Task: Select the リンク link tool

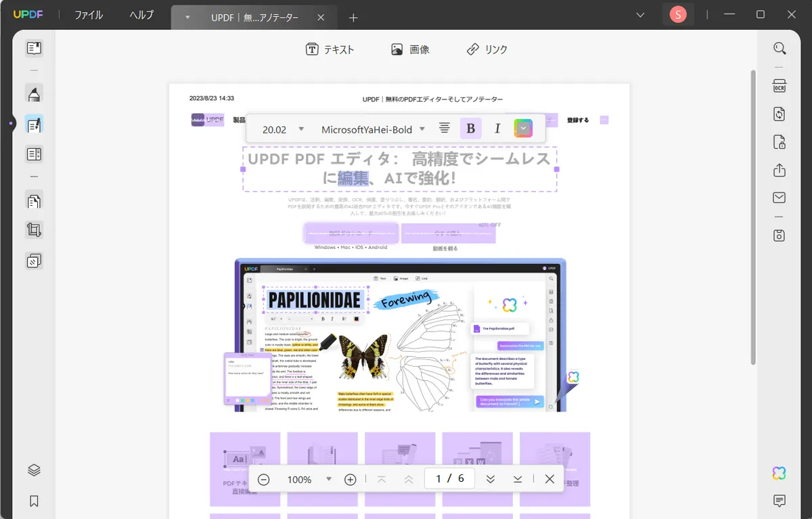Action: click(487, 49)
